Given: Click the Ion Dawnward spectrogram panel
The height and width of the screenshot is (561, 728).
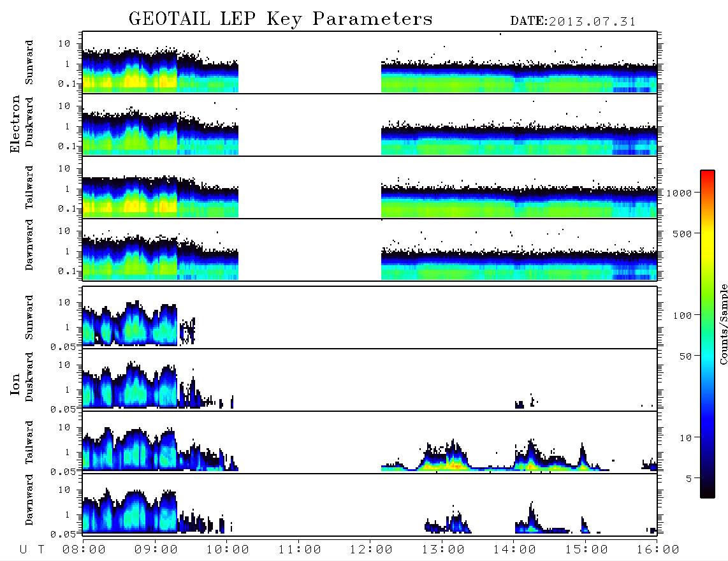Looking at the screenshot, I should [370, 504].
